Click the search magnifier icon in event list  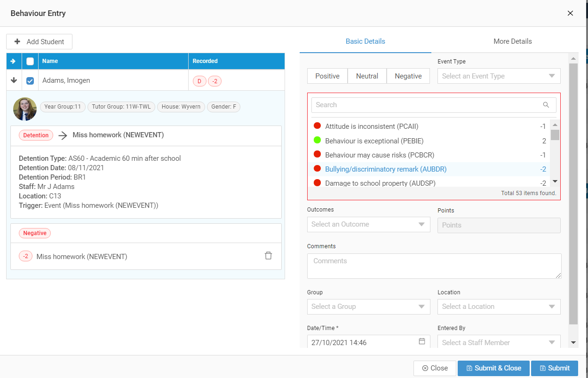click(546, 105)
